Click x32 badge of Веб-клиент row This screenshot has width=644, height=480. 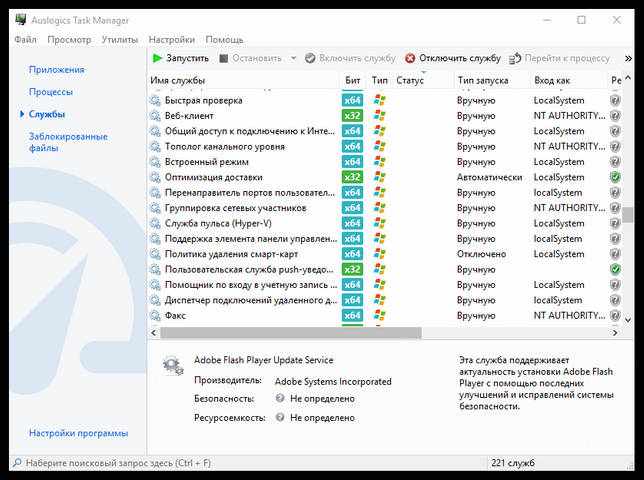352,116
